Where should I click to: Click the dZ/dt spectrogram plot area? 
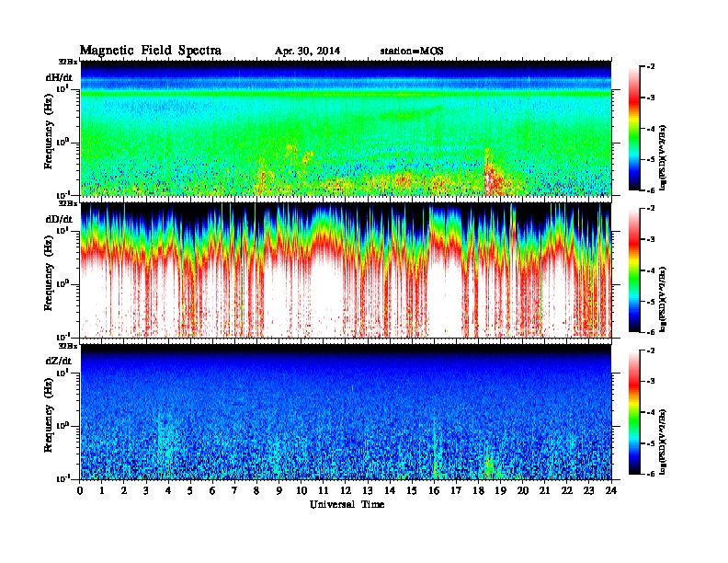[346, 412]
